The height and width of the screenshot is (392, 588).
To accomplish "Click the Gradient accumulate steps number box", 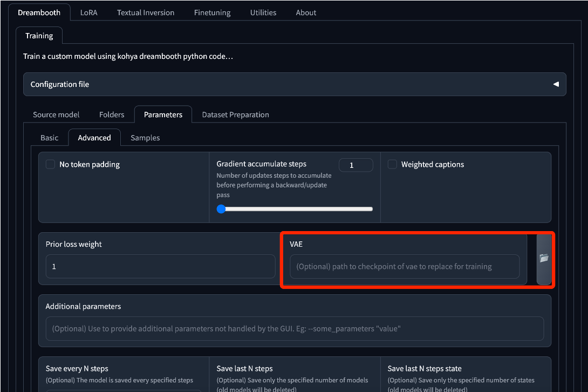I will pyautogui.click(x=355, y=165).
